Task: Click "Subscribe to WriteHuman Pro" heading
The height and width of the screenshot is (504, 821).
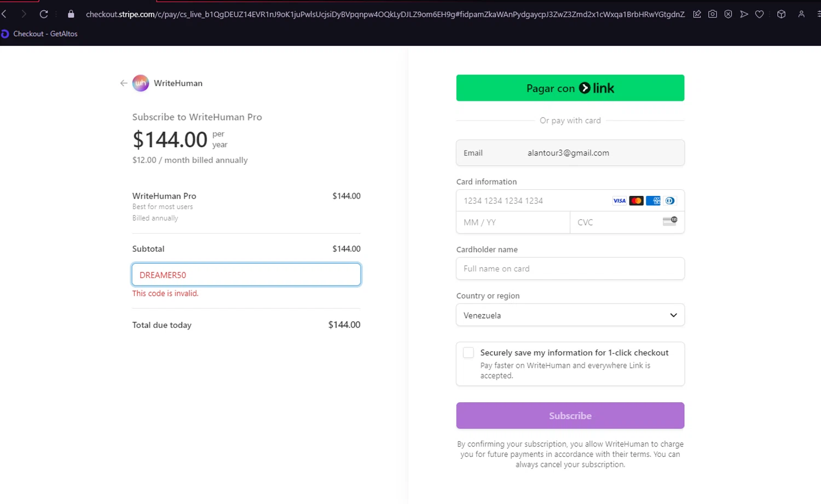Action: tap(197, 117)
